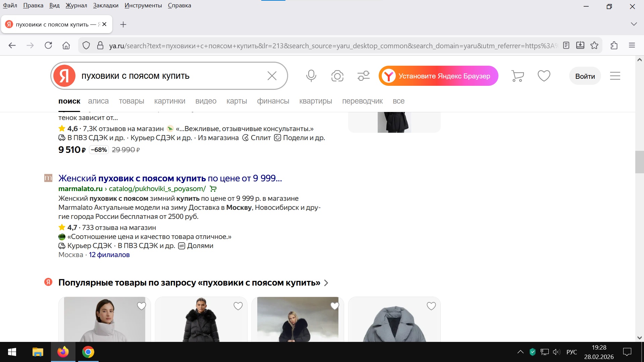
Task: Open the Закладки menu
Action: [106, 5]
